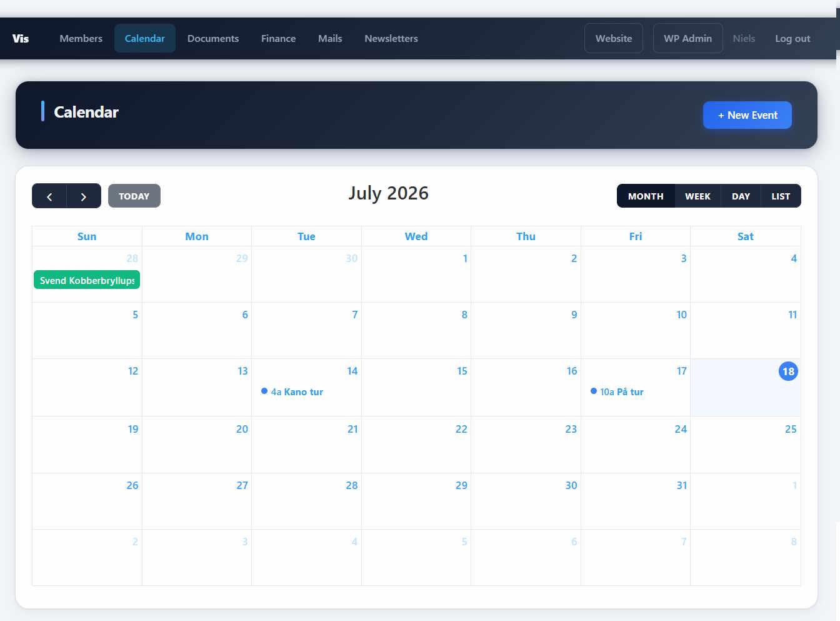Switch to WEEK view
The height and width of the screenshot is (621, 840).
coord(697,196)
